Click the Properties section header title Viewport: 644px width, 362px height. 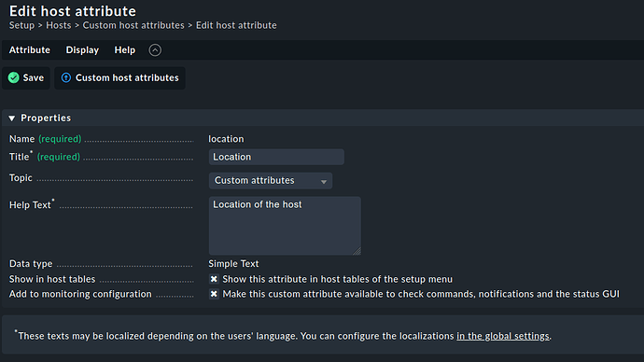(x=46, y=118)
